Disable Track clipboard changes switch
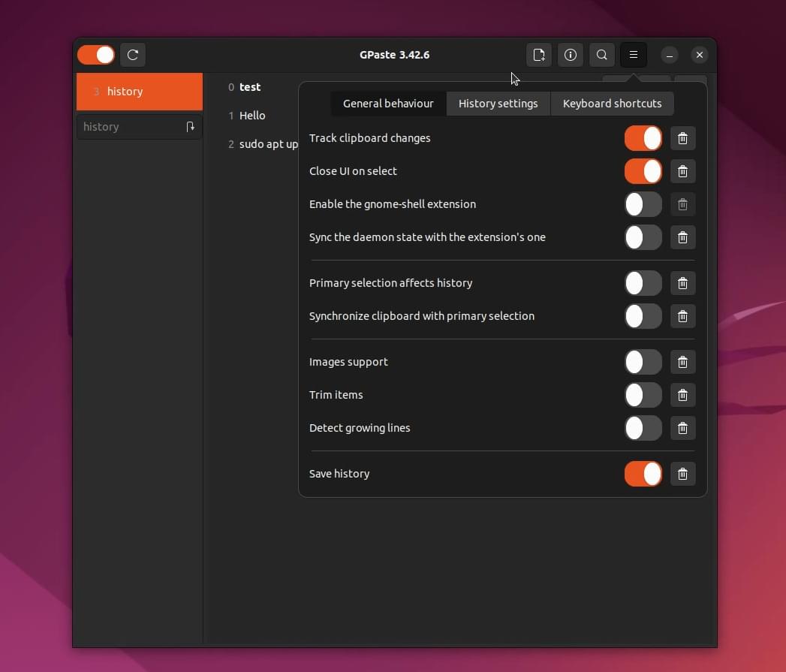Viewport: 786px width, 672px height. click(643, 138)
